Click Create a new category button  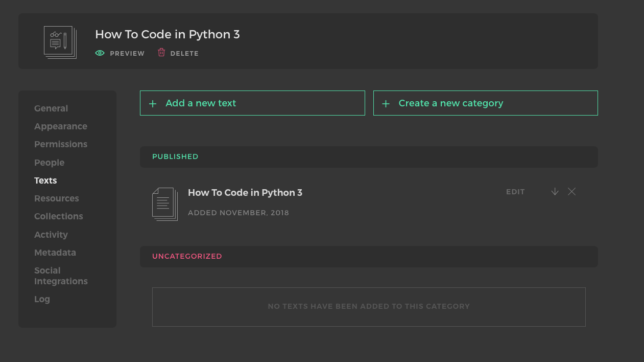(486, 103)
